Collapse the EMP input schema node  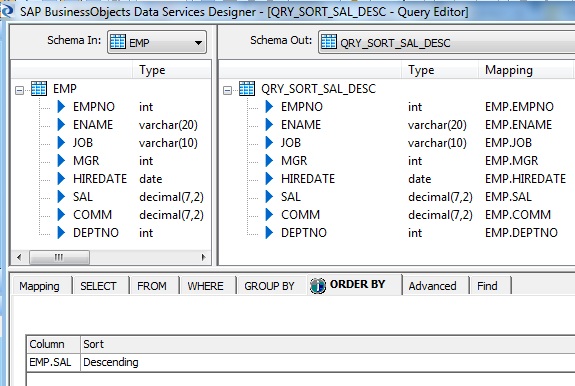point(19,90)
